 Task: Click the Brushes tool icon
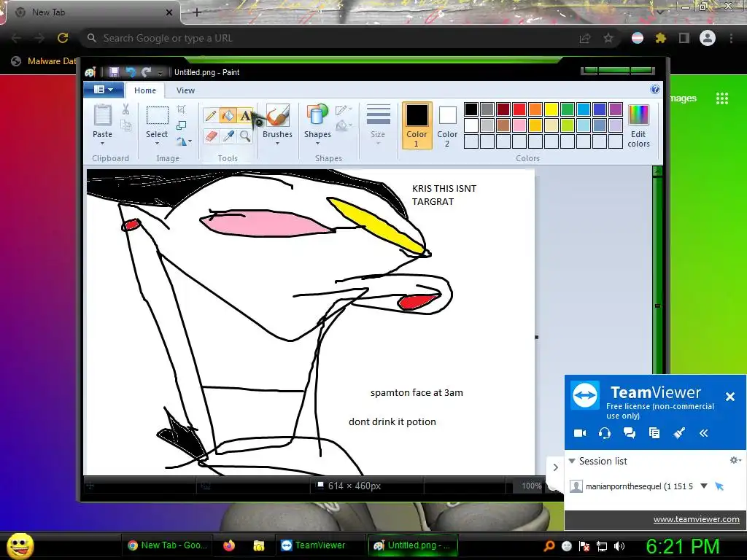(277, 115)
